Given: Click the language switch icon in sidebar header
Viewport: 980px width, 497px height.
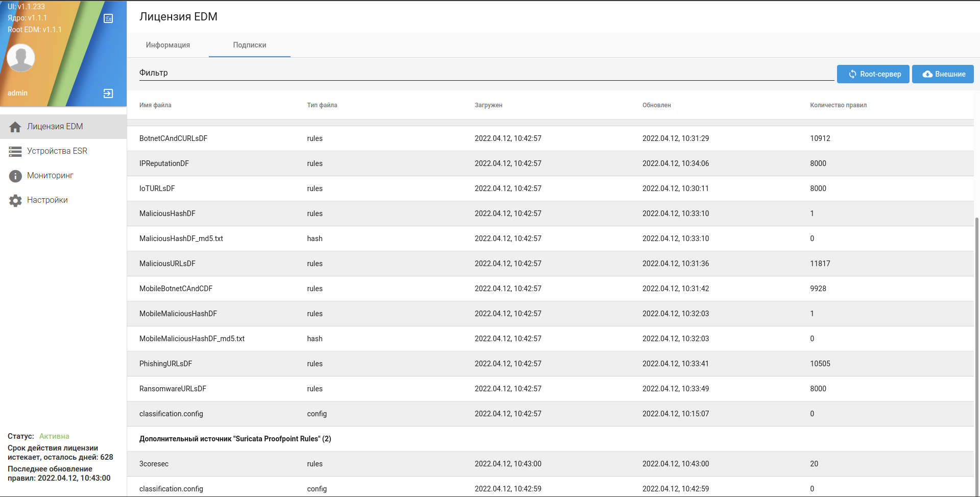Looking at the screenshot, I should [x=108, y=19].
